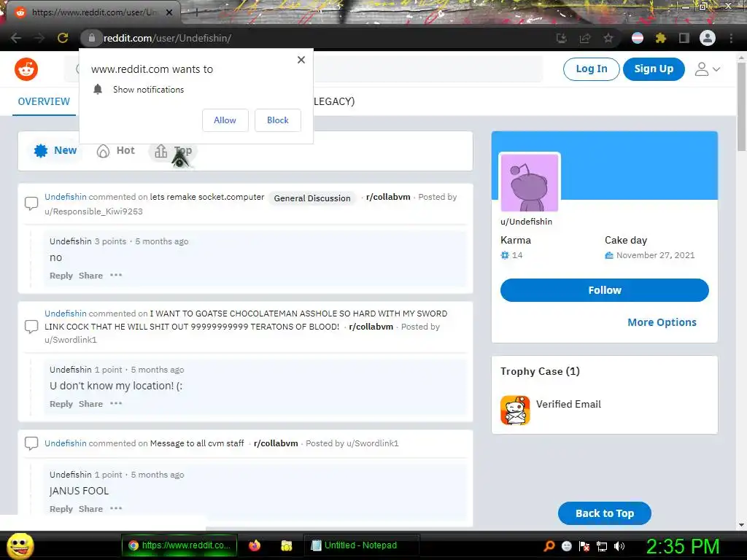The width and height of the screenshot is (747, 560).
Task: Reload the Reddit page
Action: point(63,38)
